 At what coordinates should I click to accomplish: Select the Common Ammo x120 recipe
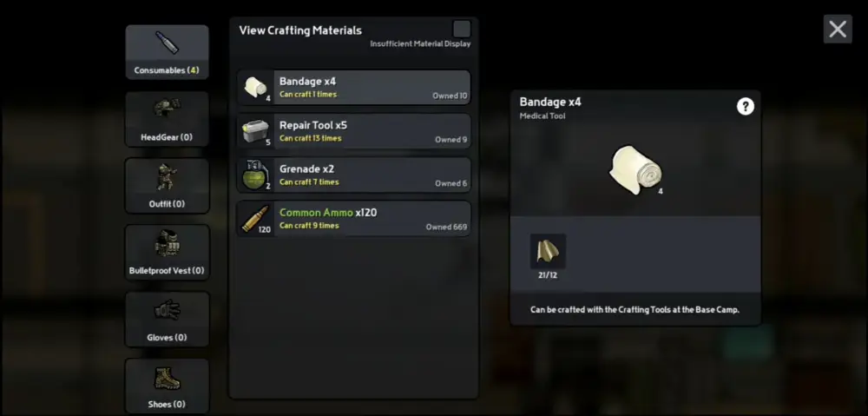tap(354, 219)
